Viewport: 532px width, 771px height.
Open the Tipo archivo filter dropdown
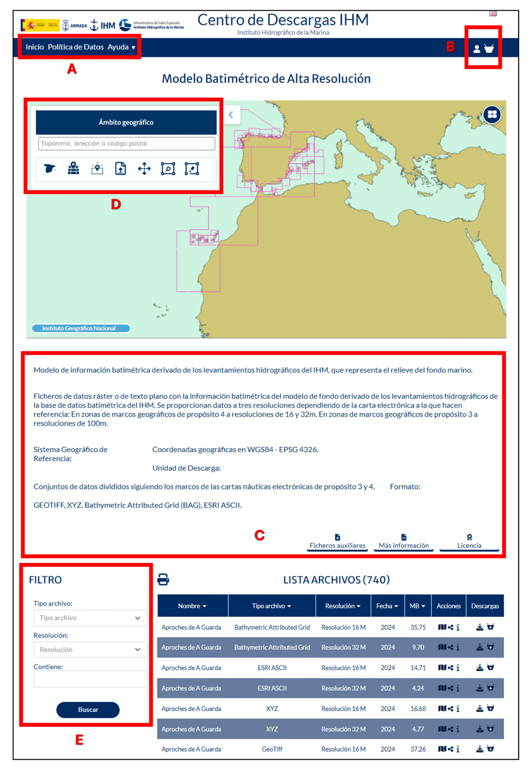coord(90,618)
